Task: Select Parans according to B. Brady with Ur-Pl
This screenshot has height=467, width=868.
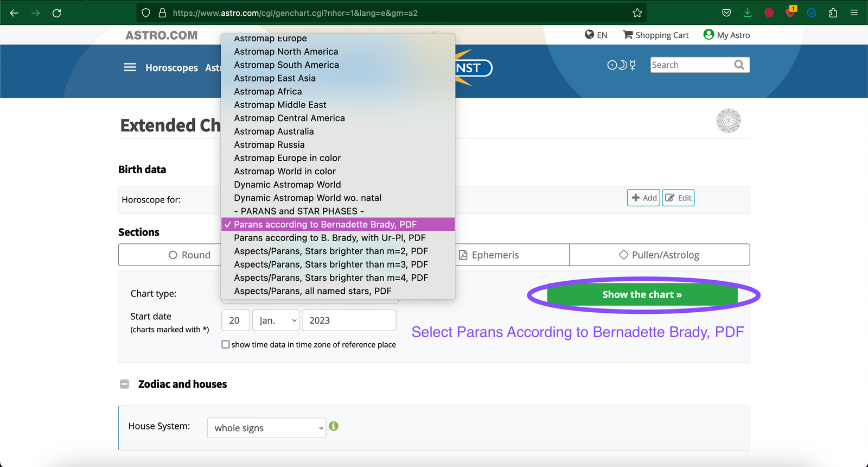Action: 338,238
